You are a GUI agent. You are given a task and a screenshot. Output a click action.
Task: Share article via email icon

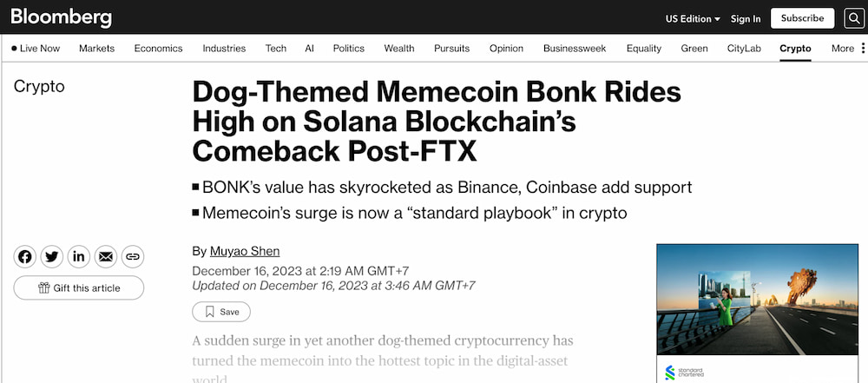[x=106, y=257]
